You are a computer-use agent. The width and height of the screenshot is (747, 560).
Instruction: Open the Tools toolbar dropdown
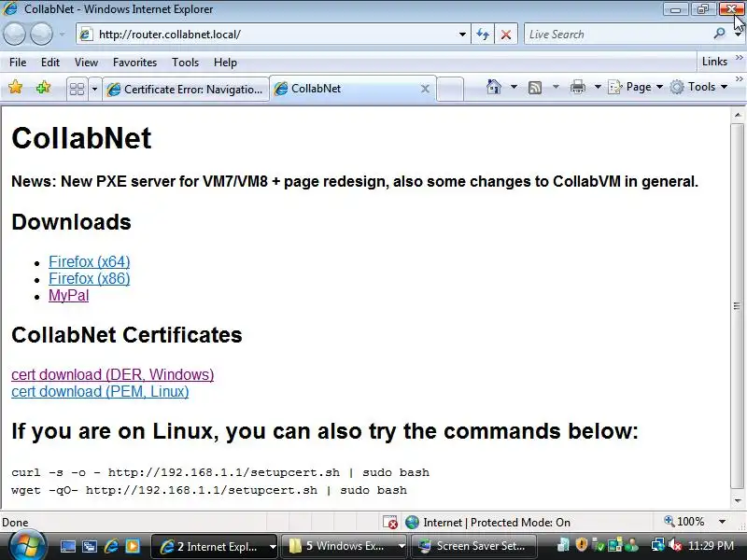coord(698,87)
